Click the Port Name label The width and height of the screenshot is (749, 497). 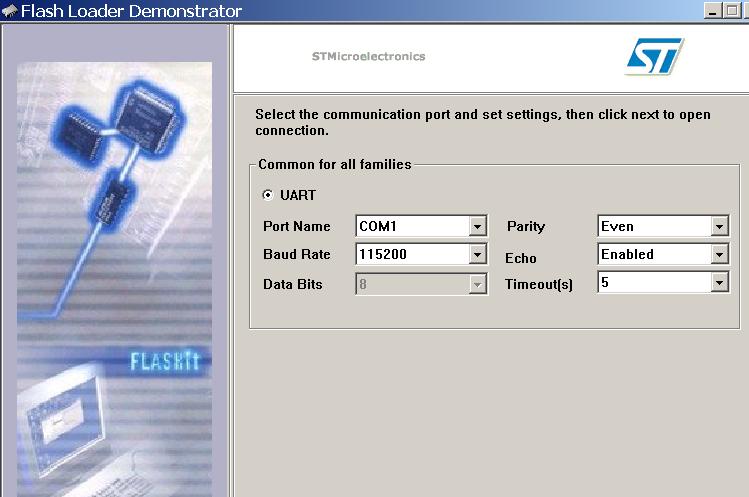[x=297, y=226]
